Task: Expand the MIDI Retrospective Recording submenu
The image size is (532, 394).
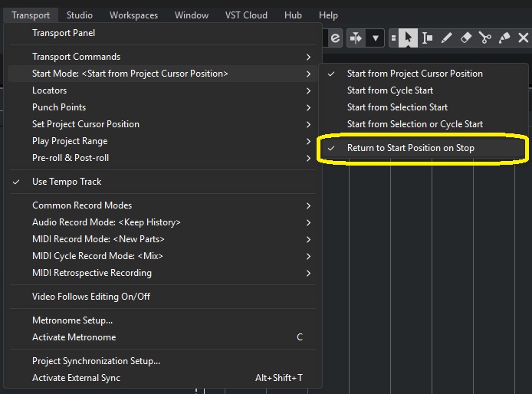Action: click(x=163, y=273)
